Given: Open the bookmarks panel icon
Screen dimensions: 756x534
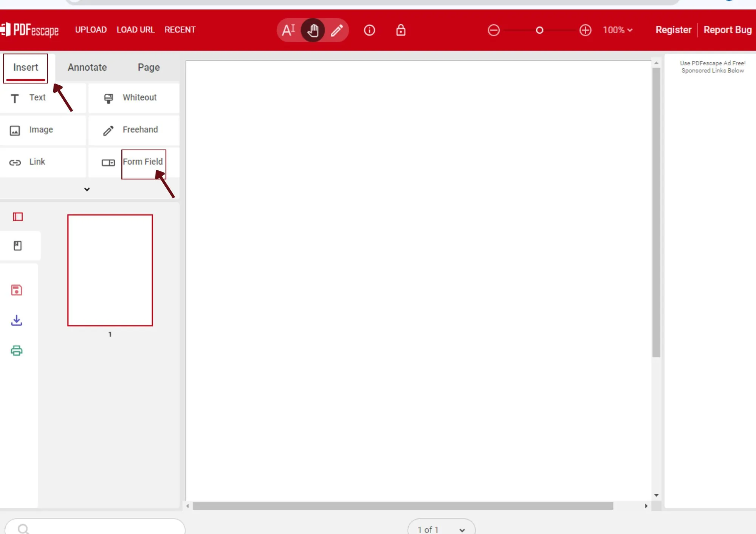Looking at the screenshot, I should [x=18, y=246].
